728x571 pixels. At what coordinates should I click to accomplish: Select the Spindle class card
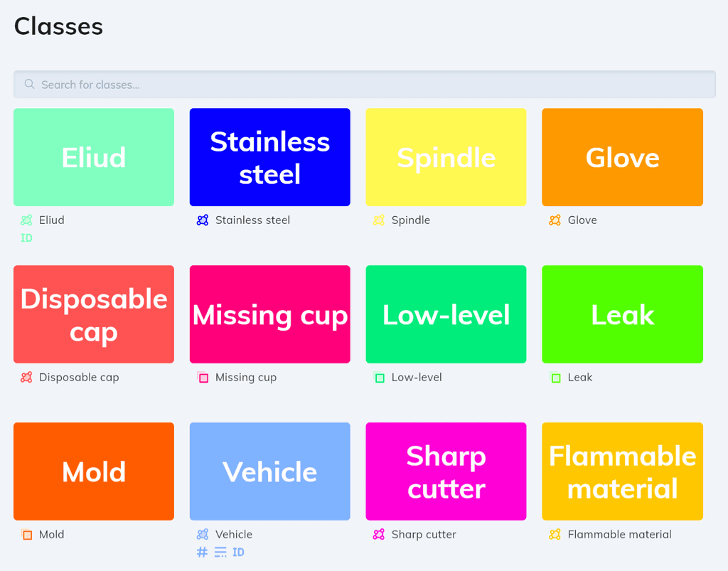(446, 157)
